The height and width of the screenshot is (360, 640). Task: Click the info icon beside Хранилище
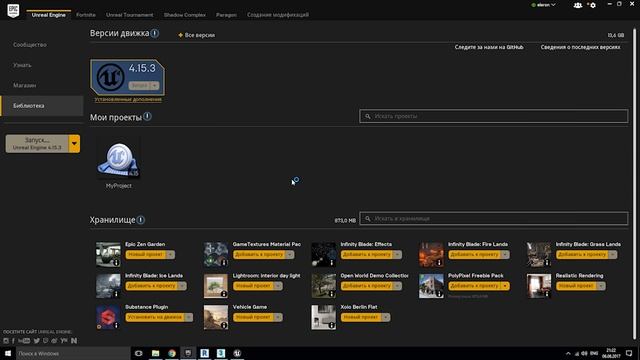141,220
